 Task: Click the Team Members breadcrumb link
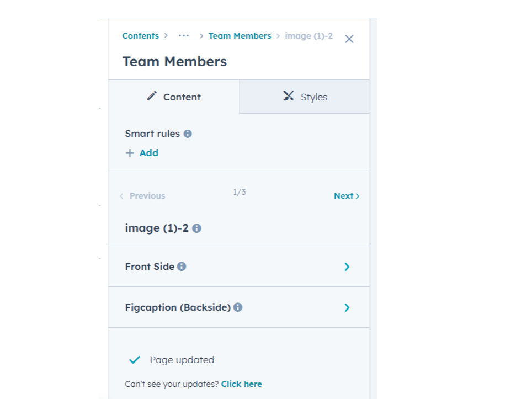coord(240,36)
